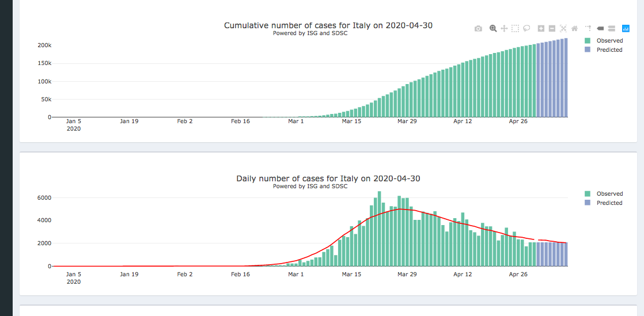Screen dimensions: 644x316
Task: Reset axes with the home icon
Action: click(574, 28)
